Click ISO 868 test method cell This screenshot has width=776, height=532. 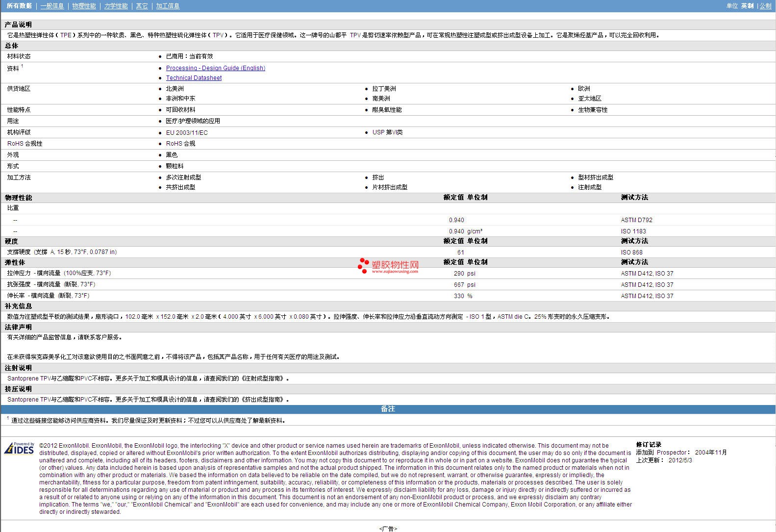pyautogui.click(x=632, y=253)
